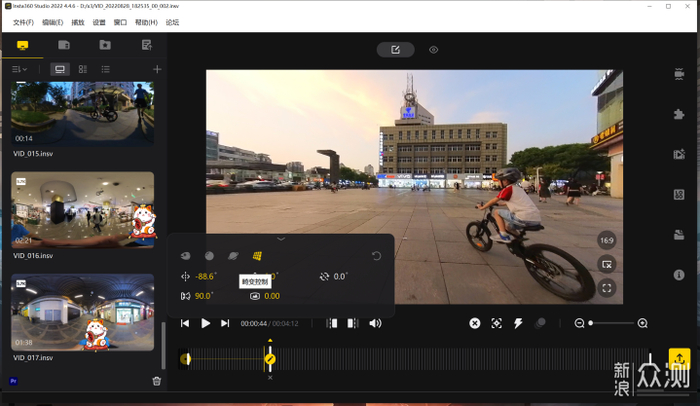Collapse the view control panel chevron
Viewport: 700px width, 406px height.
click(281, 239)
